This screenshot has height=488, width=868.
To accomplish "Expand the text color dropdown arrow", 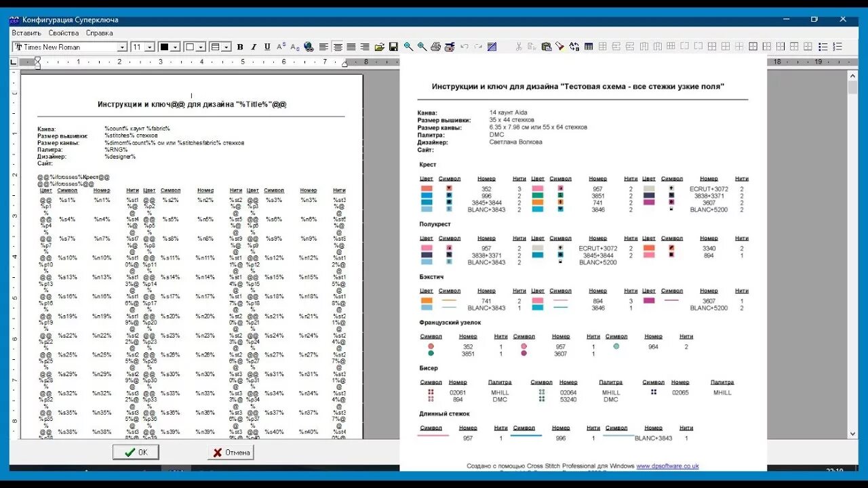I will (176, 47).
